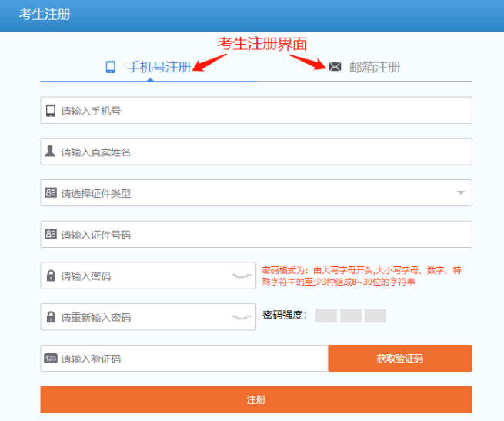
Task: Focus the 请输入手机号 input field
Action: click(262, 110)
